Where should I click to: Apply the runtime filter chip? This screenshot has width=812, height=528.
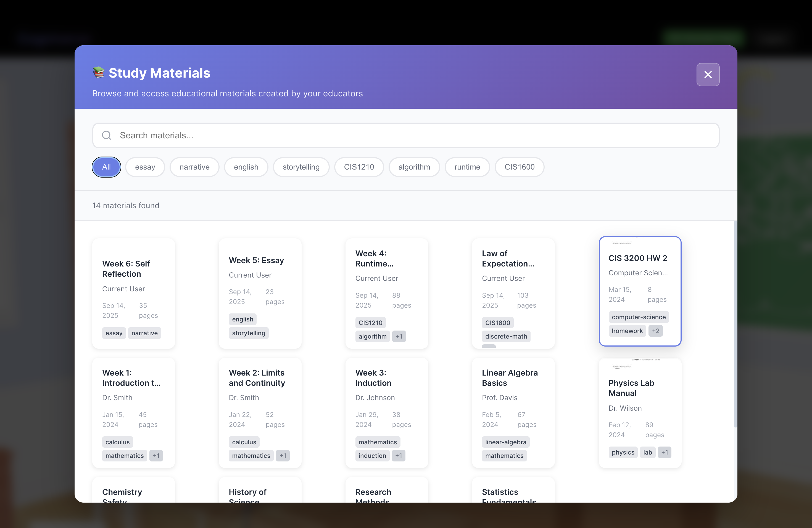coord(467,167)
